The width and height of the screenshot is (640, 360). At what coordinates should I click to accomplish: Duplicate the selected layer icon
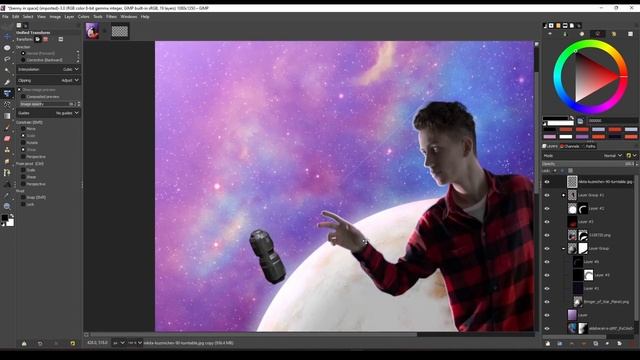coord(596,344)
